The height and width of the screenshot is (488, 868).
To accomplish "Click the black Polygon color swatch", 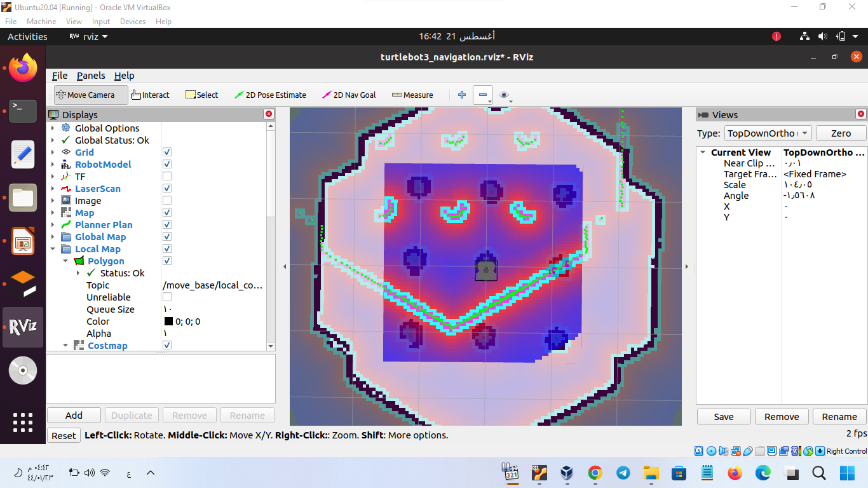I will 168,322.
